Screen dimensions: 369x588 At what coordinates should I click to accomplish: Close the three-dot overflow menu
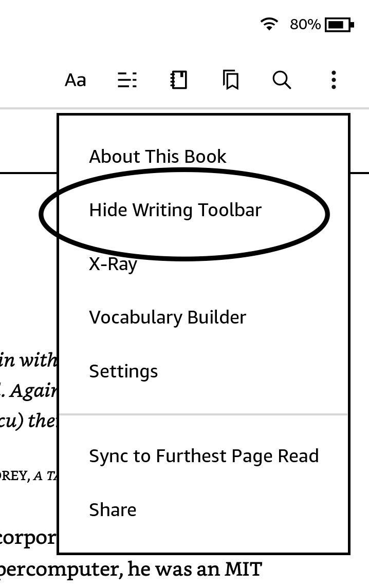pyautogui.click(x=334, y=80)
